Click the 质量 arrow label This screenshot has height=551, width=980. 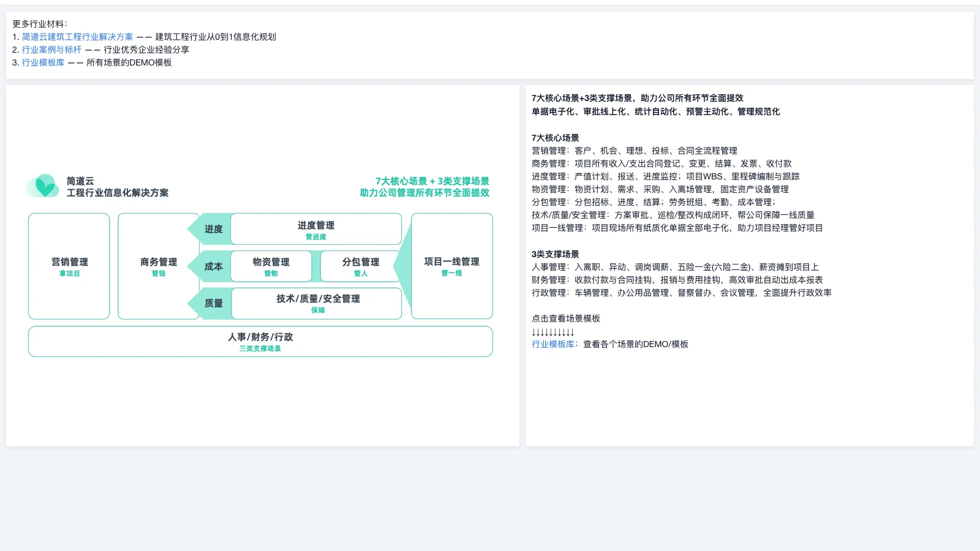pos(213,303)
